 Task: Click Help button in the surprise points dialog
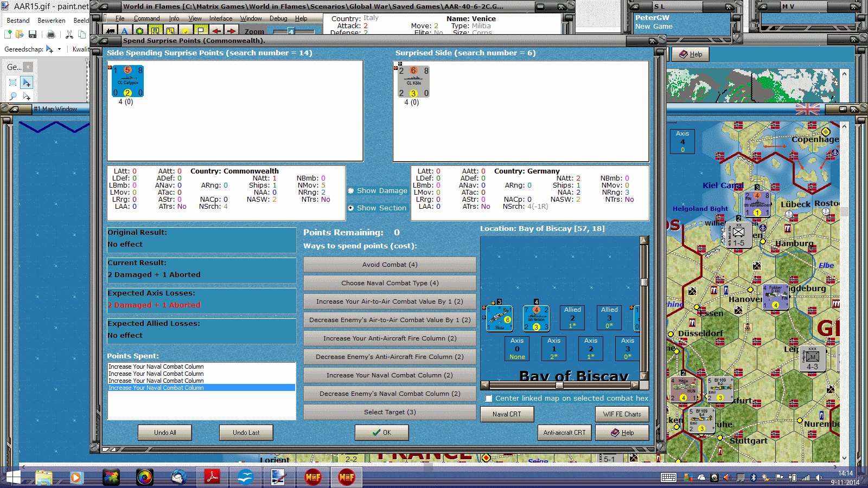pyautogui.click(x=622, y=433)
